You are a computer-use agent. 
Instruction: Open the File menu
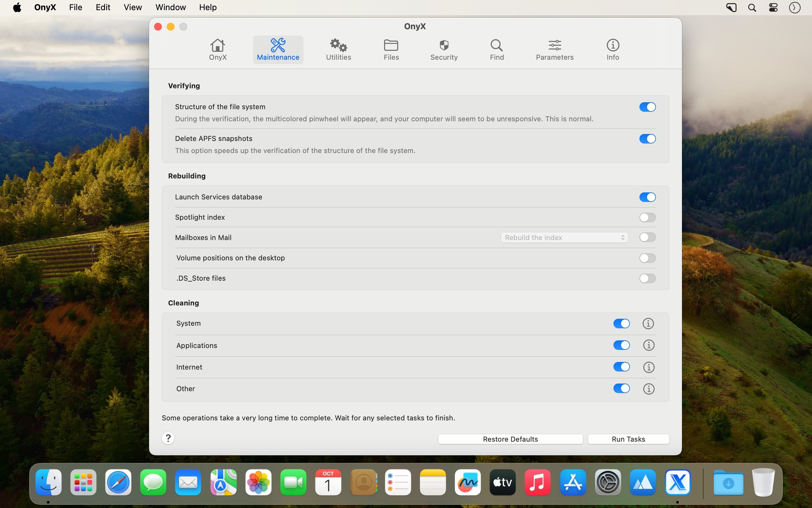click(75, 7)
